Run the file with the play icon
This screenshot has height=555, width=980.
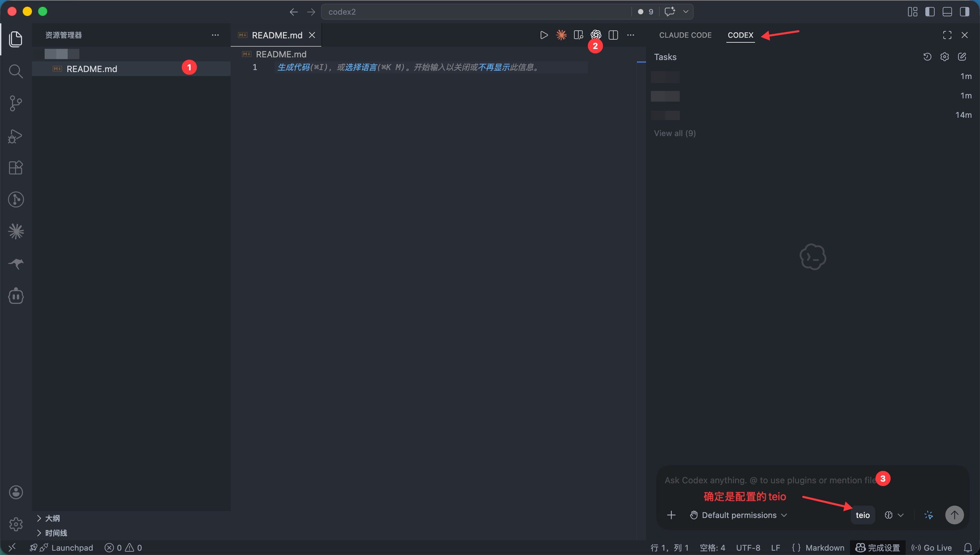coord(544,35)
